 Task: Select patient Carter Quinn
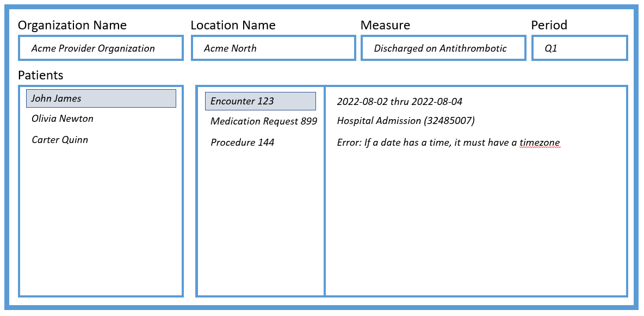coord(60,140)
